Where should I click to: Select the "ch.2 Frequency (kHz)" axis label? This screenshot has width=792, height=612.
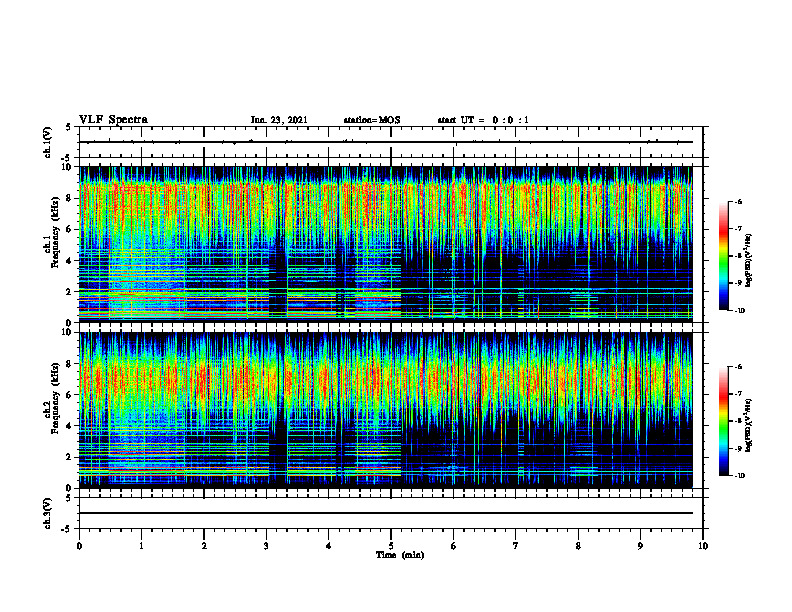pyautogui.click(x=51, y=398)
